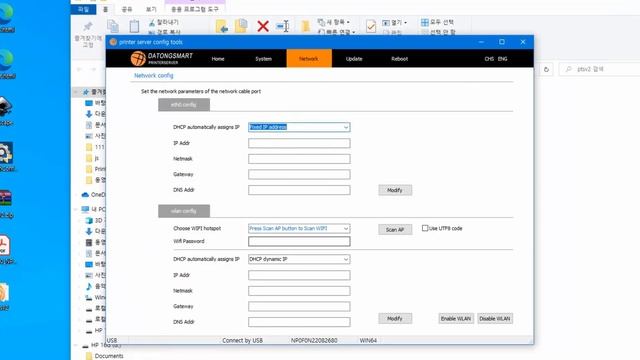Go to the Home tab

pos(218,59)
